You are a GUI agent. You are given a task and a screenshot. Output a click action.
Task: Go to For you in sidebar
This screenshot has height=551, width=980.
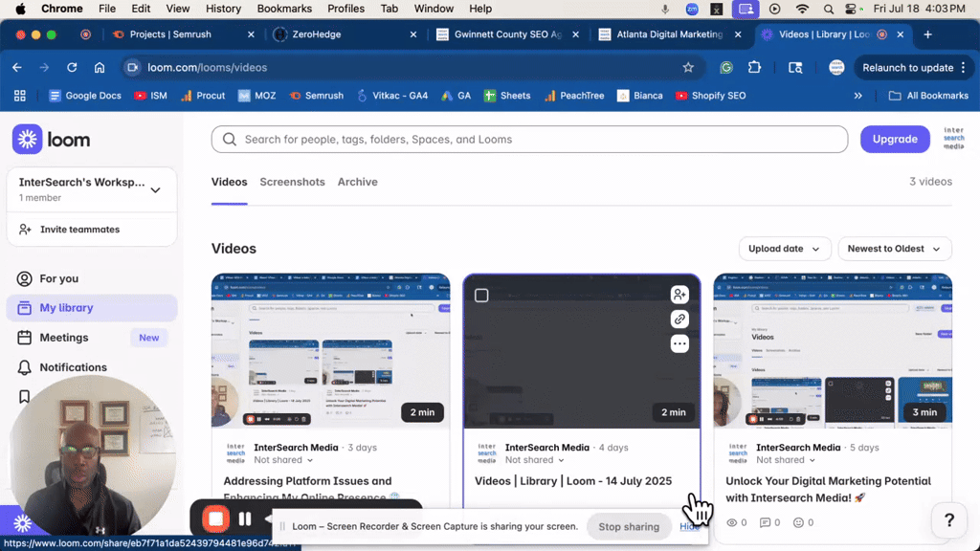(x=92, y=278)
